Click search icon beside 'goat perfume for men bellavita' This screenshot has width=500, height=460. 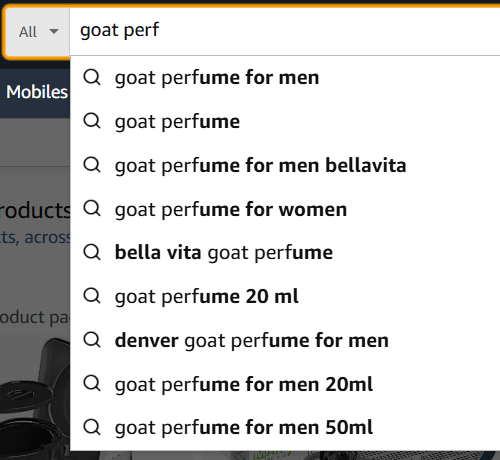click(x=92, y=165)
